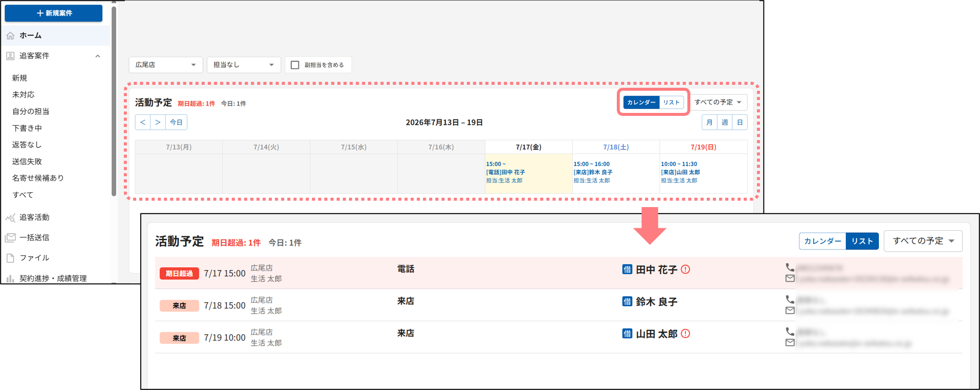Click the 一括送信 envelope icon

click(x=10, y=238)
